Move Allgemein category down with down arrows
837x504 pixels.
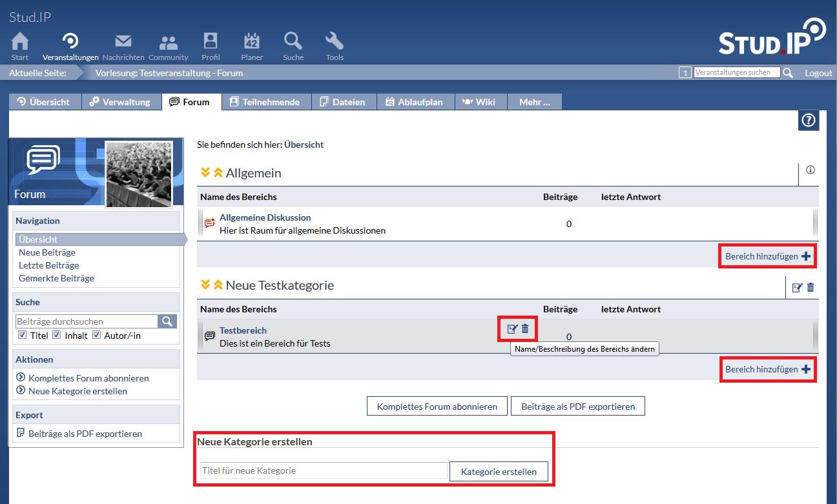tap(205, 173)
